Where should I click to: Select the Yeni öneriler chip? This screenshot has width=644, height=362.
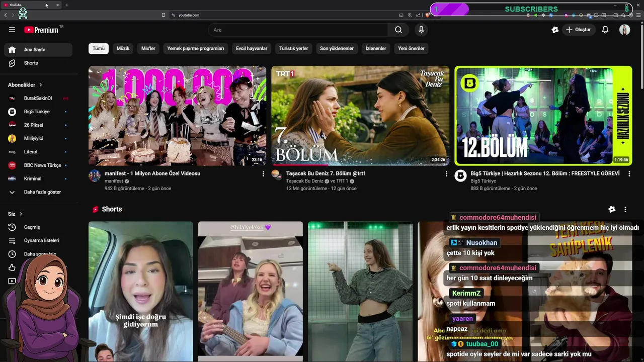[411, 48]
